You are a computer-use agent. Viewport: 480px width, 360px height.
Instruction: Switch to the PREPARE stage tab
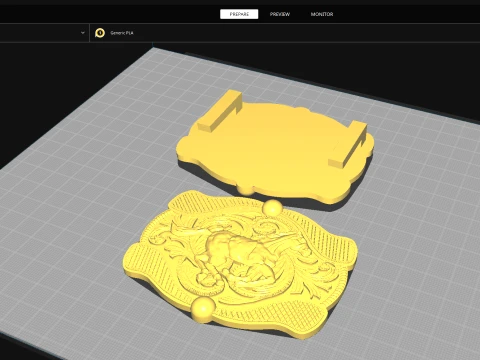[239, 14]
